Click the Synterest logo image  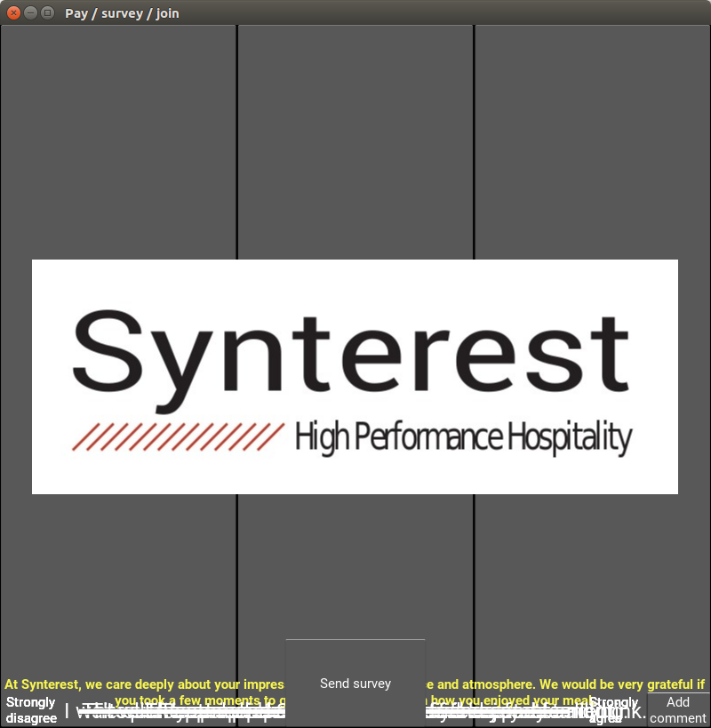click(x=355, y=377)
